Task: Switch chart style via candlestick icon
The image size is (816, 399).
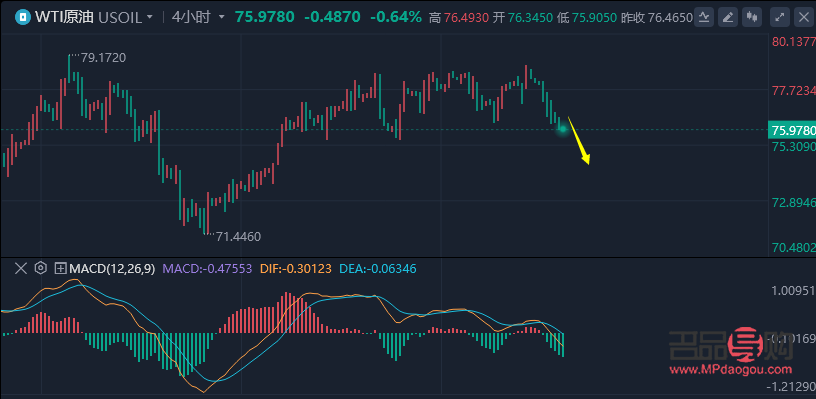Action: click(x=751, y=17)
